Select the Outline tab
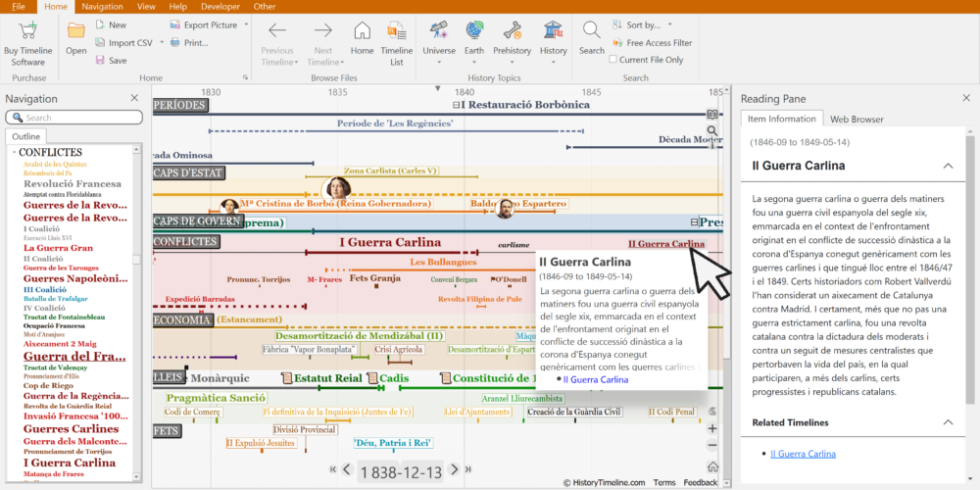Image resolution: width=980 pixels, height=490 pixels. point(25,136)
